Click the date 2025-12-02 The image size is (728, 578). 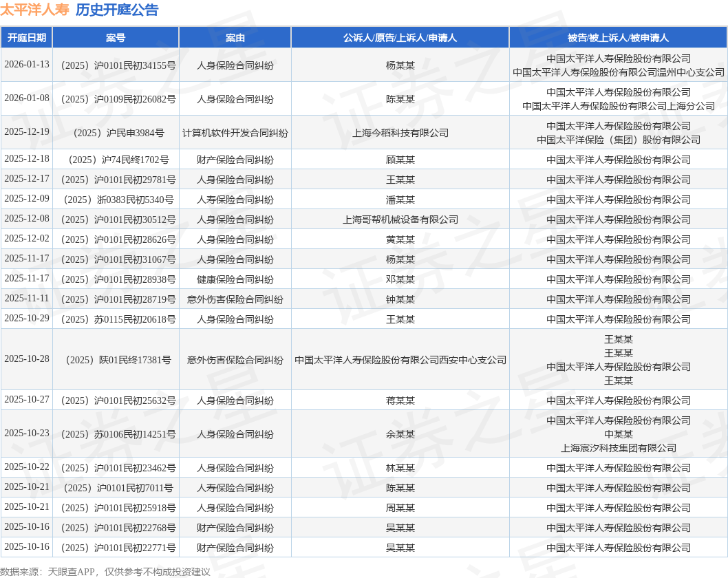tap(26, 239)
